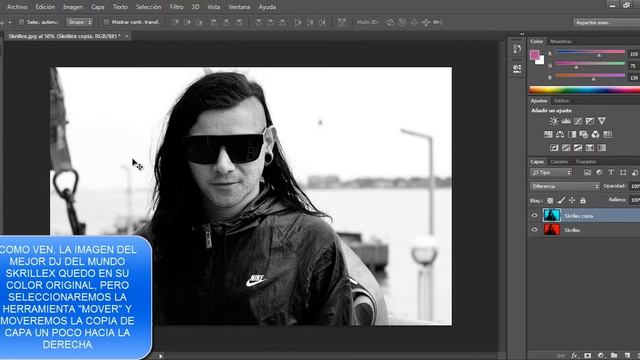Add a Hue/Saturation adjustment
Screen dimensions: 640x360
tap(548, 134)
